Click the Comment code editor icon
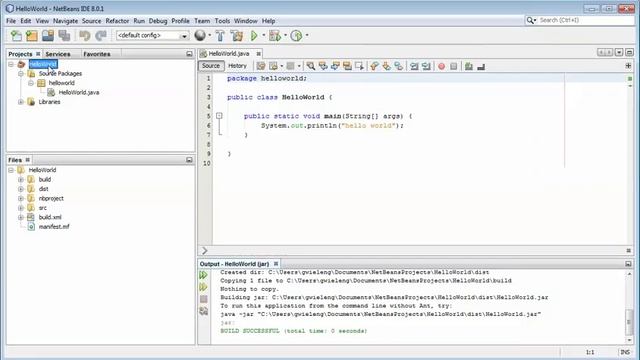Screen dimensions: 640x360 click(x=469, y=66)
